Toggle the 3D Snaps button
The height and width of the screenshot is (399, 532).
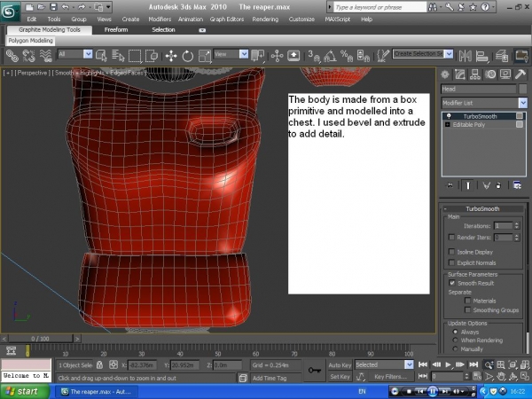point(314,56)
